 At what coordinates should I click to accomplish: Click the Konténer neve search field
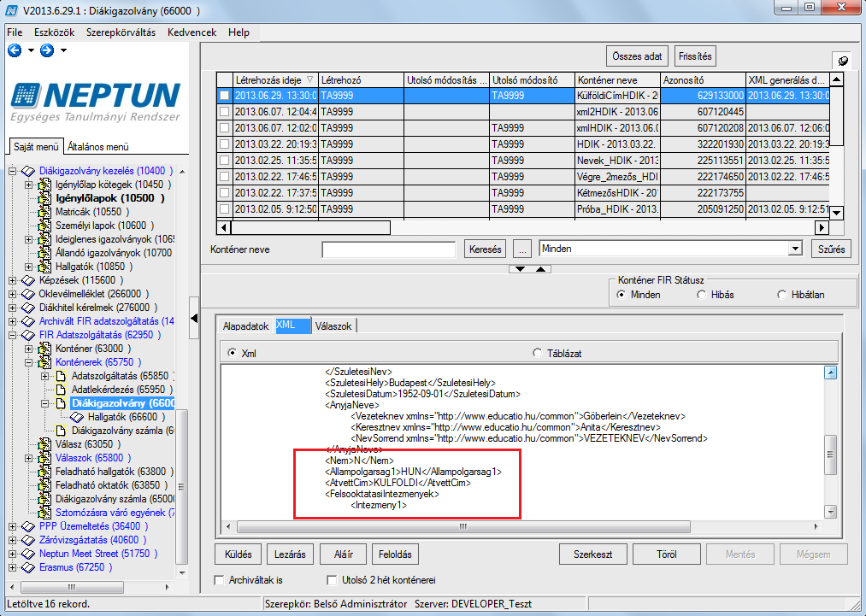(x=388, y=249)
